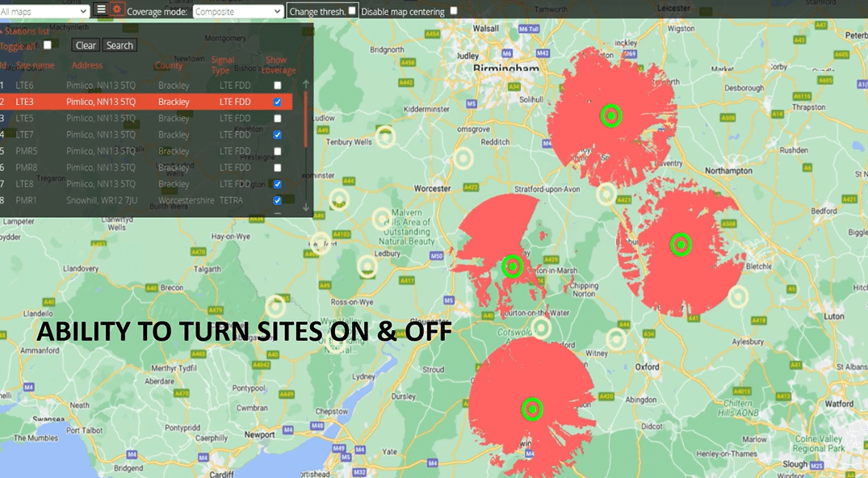Viewport: 868px width, 478px height.
Task: Select the LTE8 site name cell
Action: pos(24,184)
